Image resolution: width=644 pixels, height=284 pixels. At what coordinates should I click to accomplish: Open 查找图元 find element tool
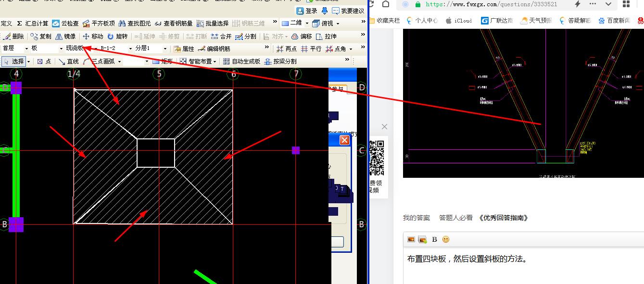coord(135,24)
